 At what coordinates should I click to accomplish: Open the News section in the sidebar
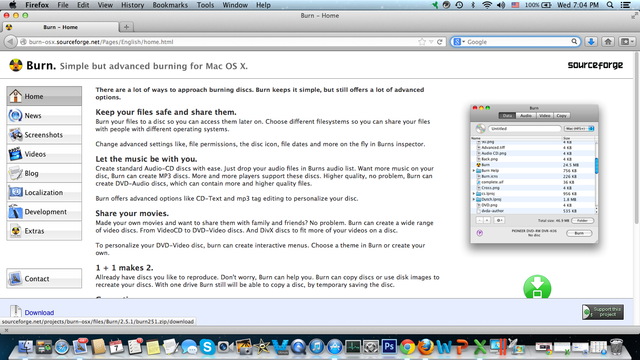point(44,116)
